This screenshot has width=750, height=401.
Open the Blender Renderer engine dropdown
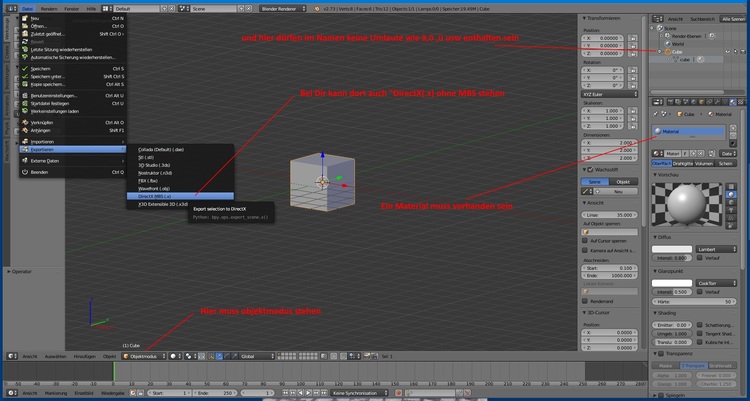click(283, 9)
